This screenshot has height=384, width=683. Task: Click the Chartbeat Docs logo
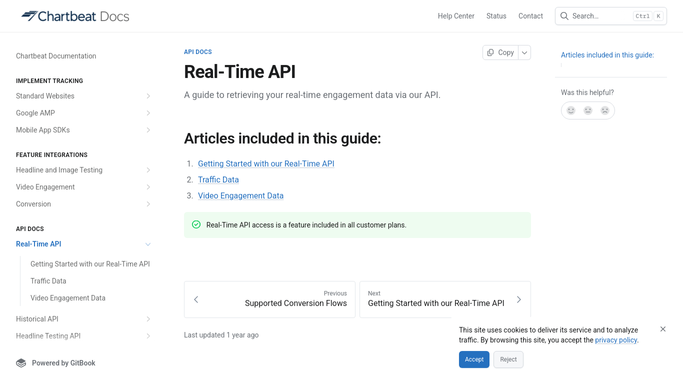coord(75,16)
